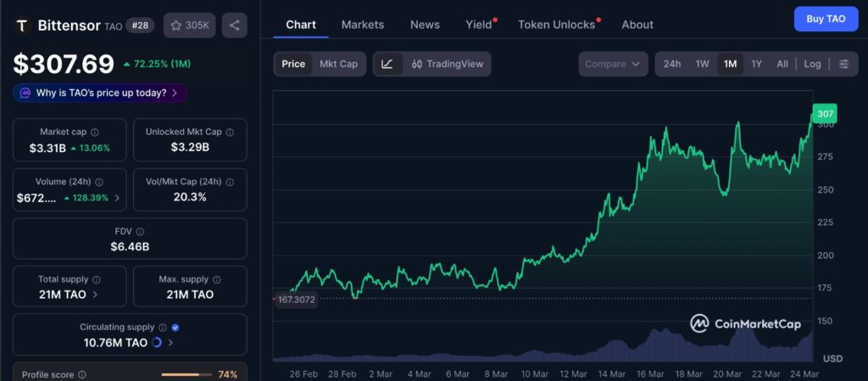Set chart range to 1W
Viewport: 868px width, 381px height.
[703, 64]
